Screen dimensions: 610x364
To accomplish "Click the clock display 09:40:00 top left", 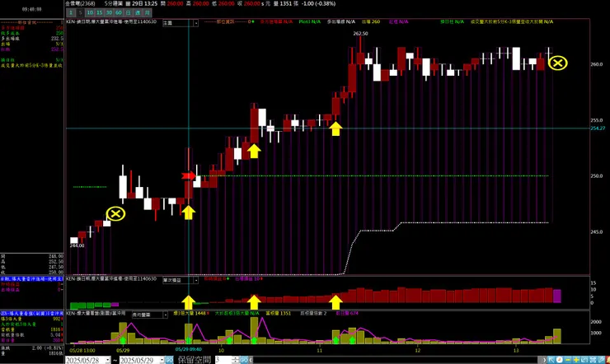I will point(32,9).
